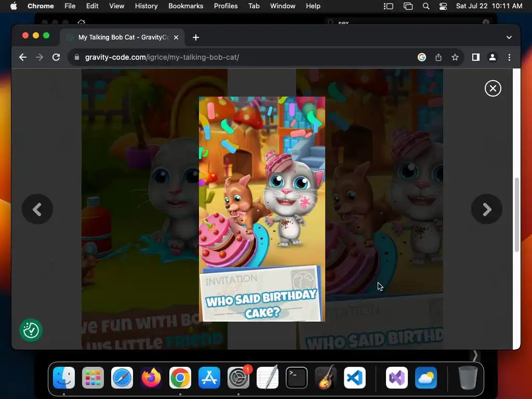Click the background window's search field
This screenshot has height=399, width=532.
click(x=407, y=22)
